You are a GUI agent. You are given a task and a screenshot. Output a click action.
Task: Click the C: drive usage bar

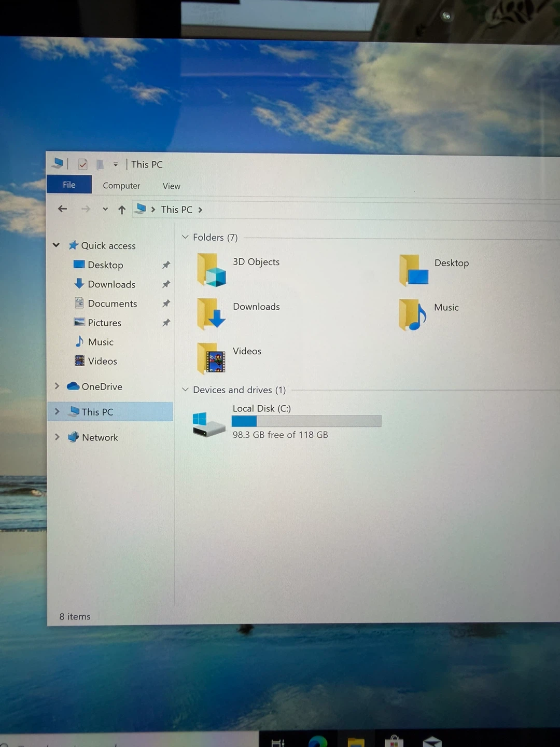tap(306, 421)
